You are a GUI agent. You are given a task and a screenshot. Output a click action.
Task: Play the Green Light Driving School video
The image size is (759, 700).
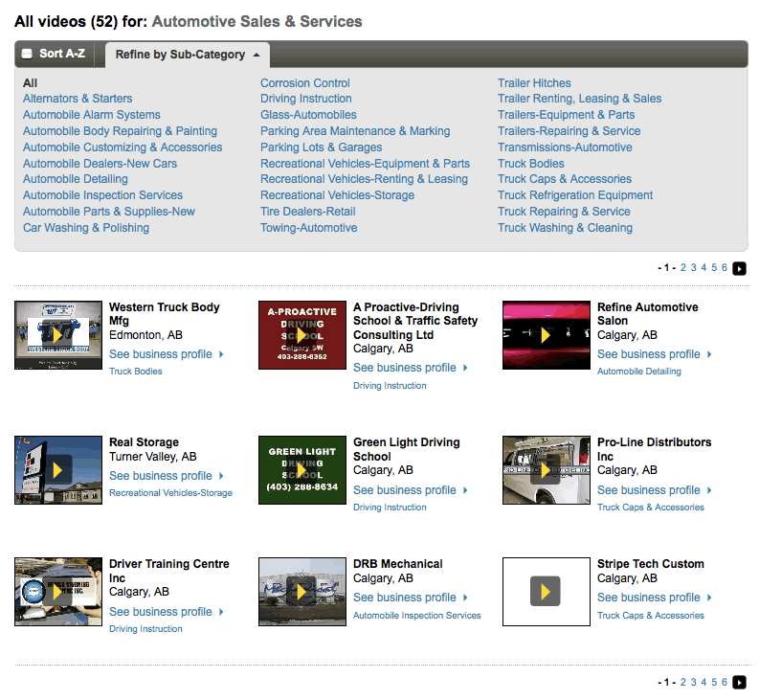click(x=302, y=470)
